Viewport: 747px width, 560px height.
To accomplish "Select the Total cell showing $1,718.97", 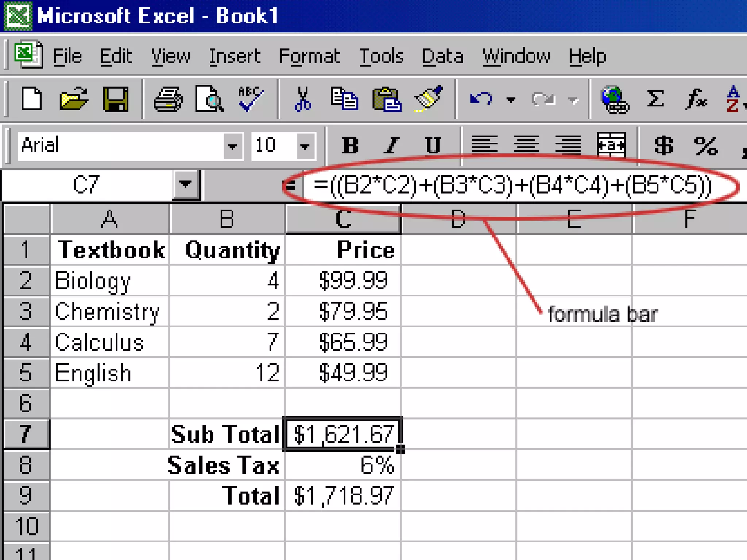I will 343,496.
